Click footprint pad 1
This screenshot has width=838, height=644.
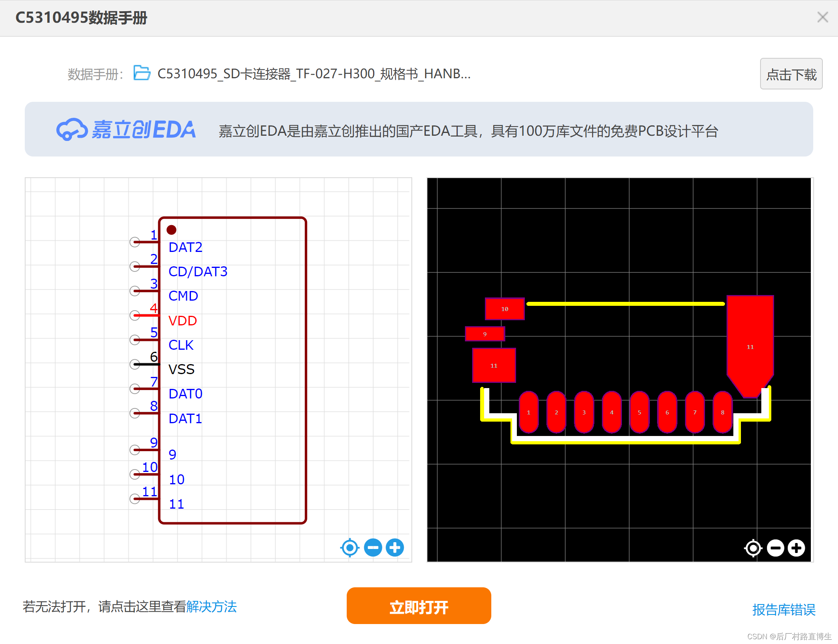(529, 412)
